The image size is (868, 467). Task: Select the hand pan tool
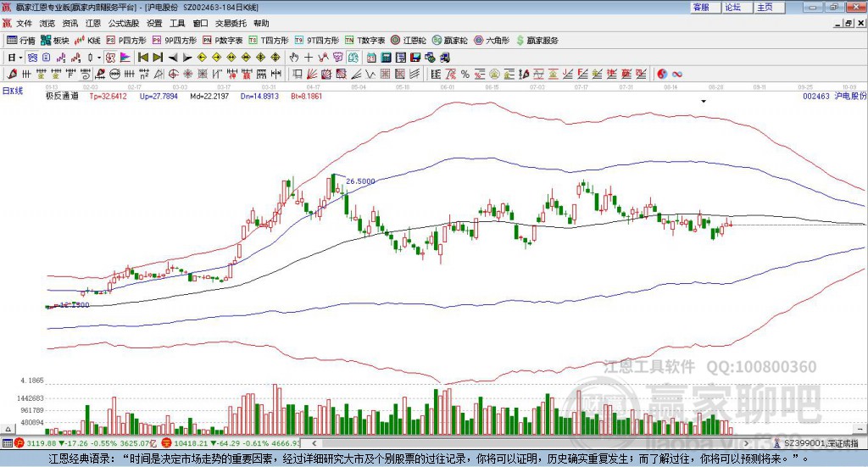point(294,57)
